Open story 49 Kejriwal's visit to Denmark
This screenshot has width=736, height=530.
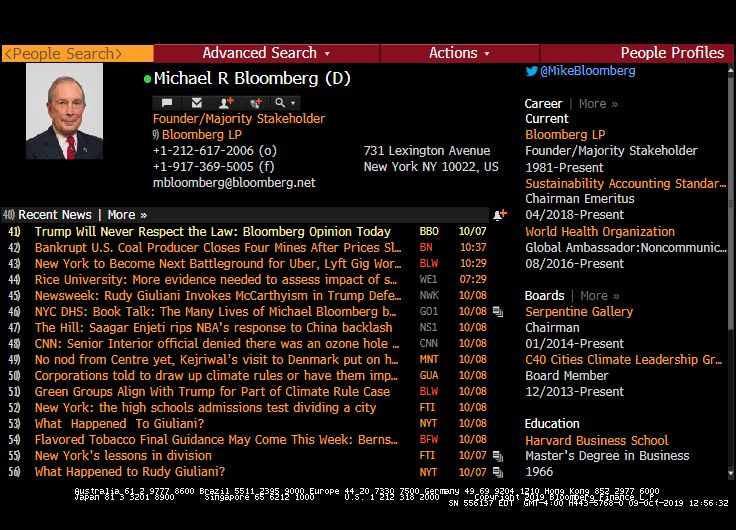(216, 360)
